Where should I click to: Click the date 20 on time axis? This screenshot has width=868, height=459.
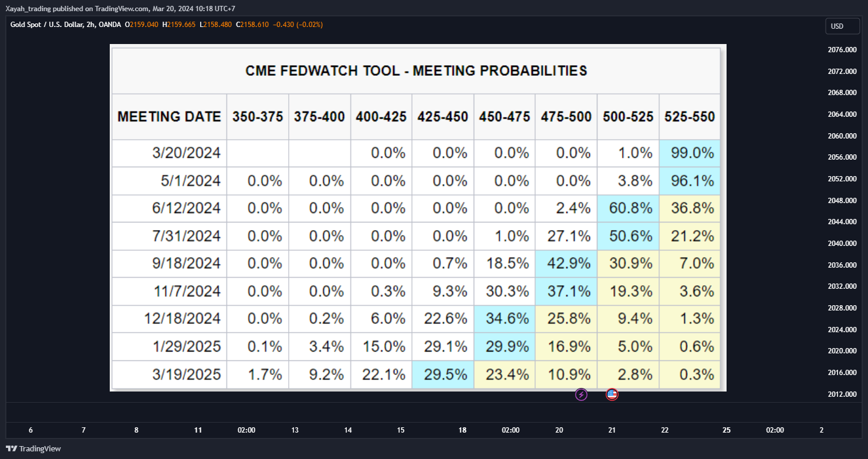pyautogui.click(x=559, y=430)
